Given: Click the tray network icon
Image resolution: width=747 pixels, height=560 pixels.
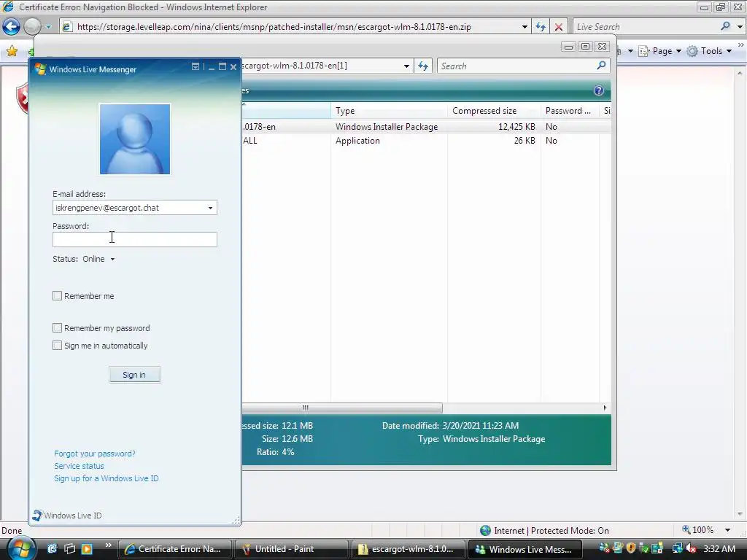Looking at the screenshot, I should pos(676,548).
